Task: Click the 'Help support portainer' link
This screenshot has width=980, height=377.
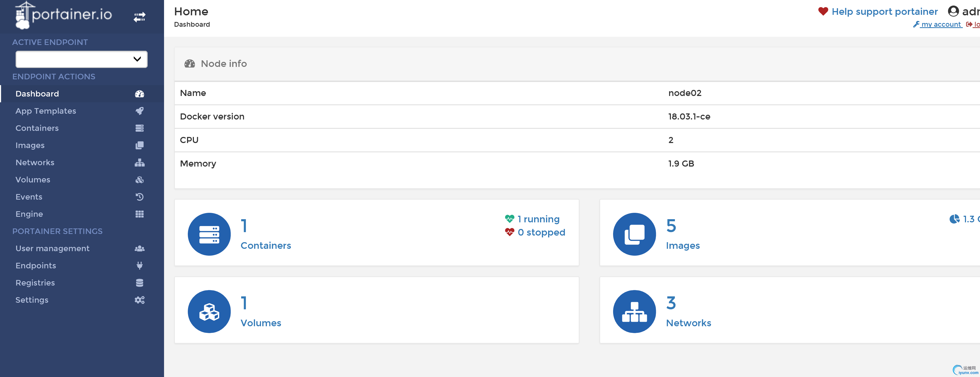Action: pos(884,12)
